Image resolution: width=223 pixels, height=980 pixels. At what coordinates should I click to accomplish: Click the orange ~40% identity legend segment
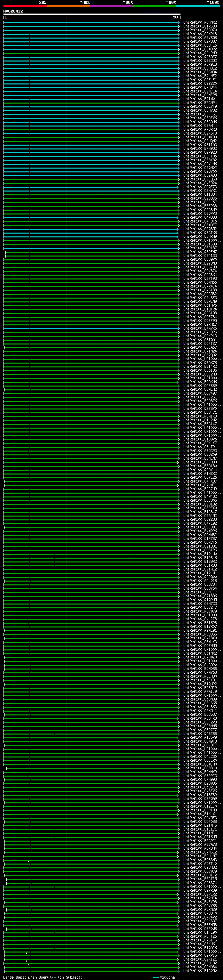click(x=68, y=6)
